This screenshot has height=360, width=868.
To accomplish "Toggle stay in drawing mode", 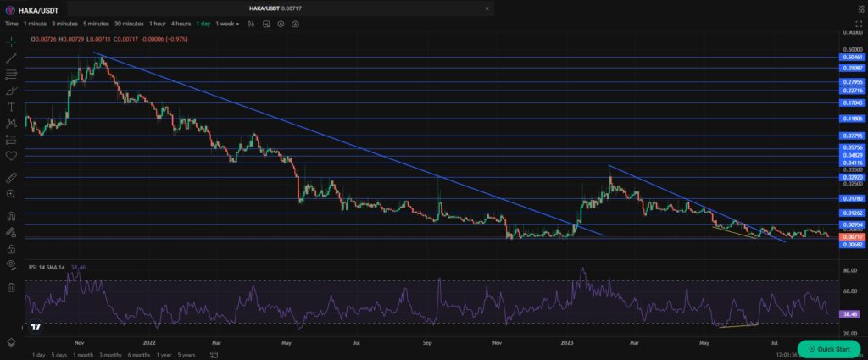I will (x=11, y=232).
